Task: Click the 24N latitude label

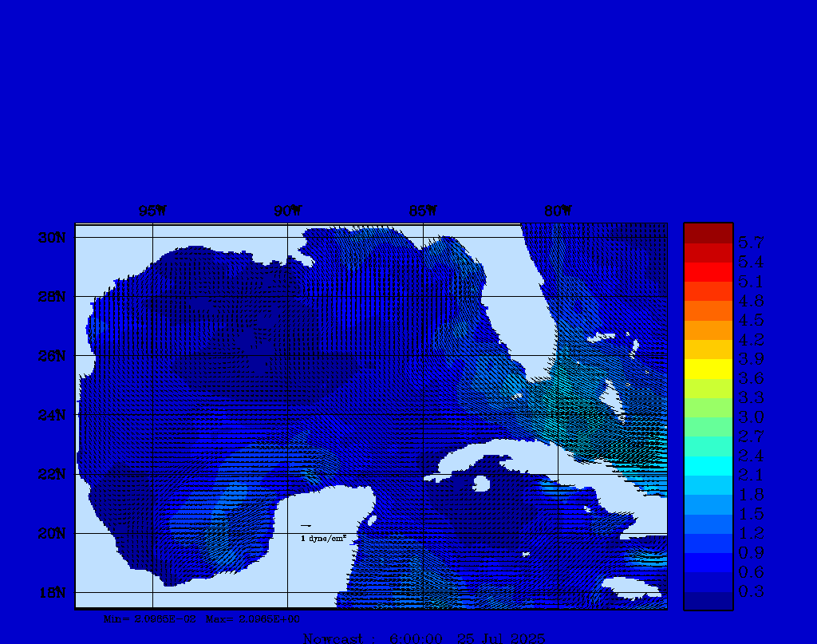Action: pos(51,415)
